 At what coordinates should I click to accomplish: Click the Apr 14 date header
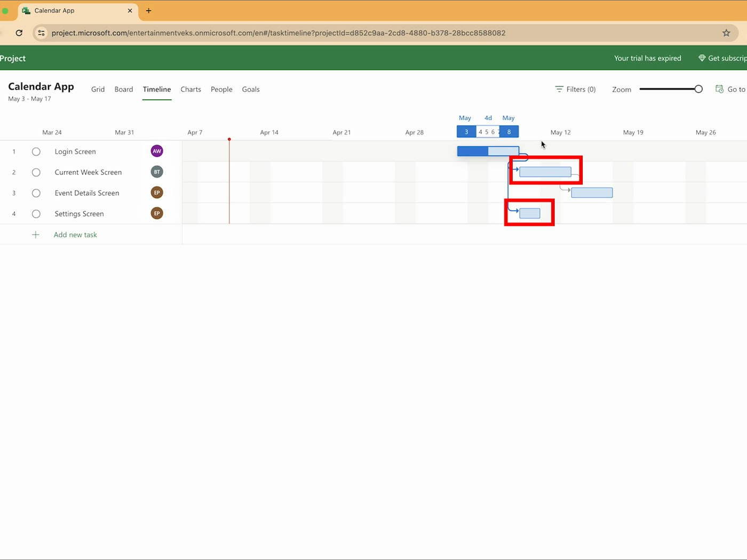pos(269,132)
